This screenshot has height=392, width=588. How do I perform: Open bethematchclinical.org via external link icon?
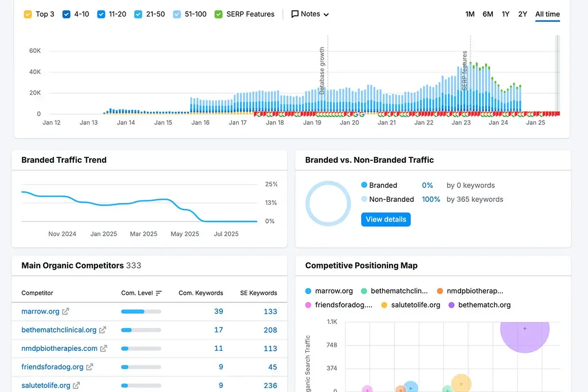click(104, 330)
